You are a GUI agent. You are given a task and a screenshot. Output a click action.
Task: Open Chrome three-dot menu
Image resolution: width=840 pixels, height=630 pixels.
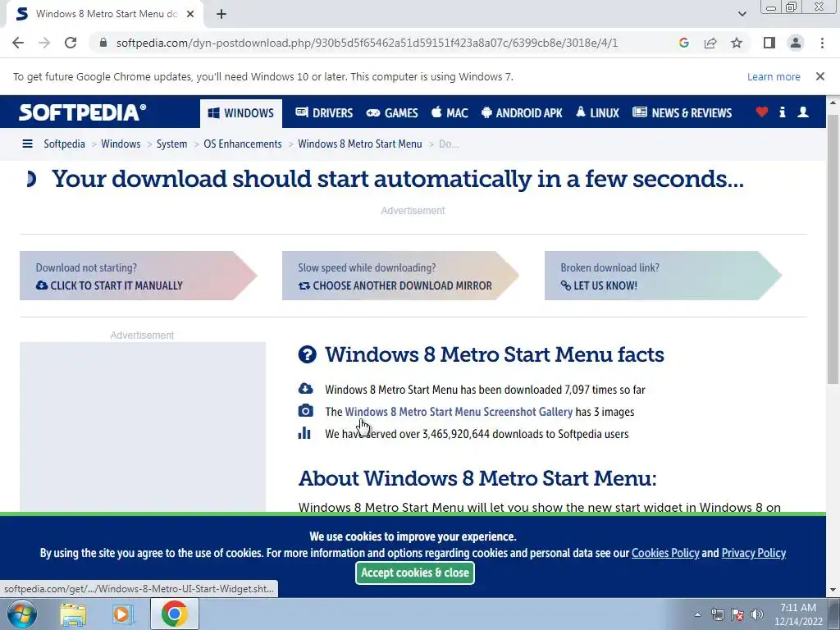822,43
